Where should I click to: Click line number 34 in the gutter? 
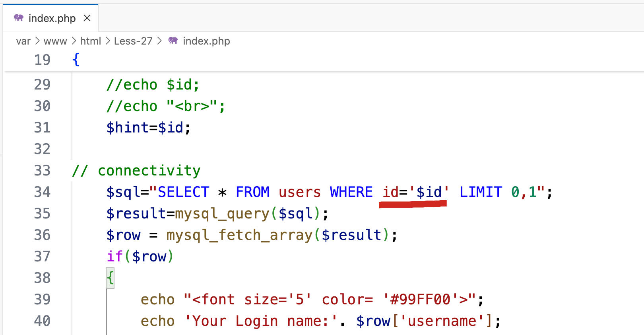click(x=42, y=192)
